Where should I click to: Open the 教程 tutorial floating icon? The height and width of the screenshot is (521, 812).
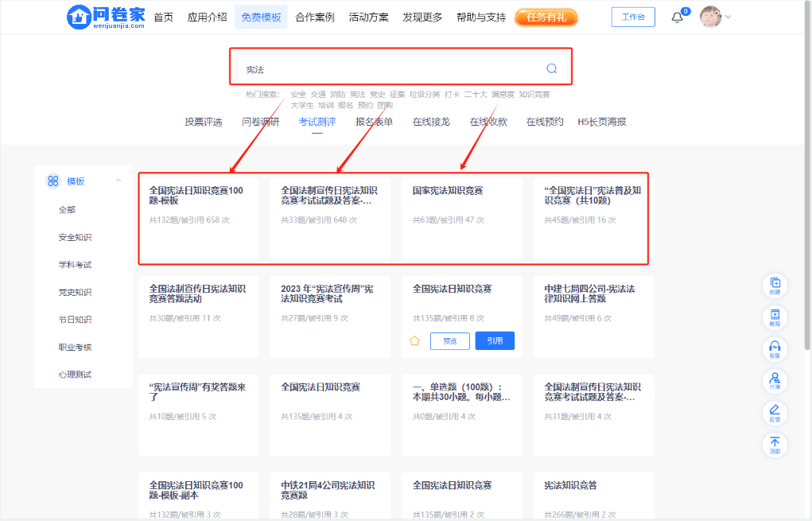pyautogui.click(x=775, y=317)
